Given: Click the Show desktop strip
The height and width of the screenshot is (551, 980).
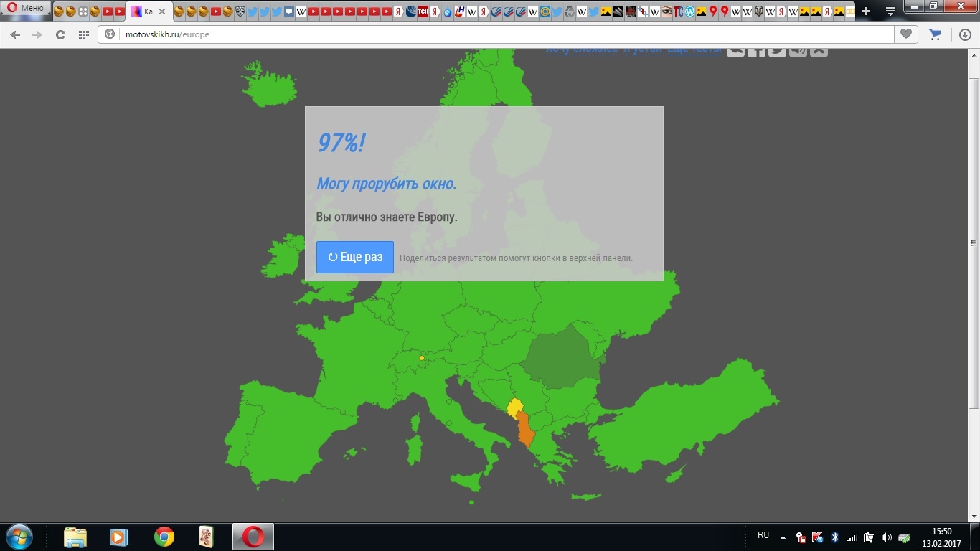Looking at the screenshot, I should point(974,537).
